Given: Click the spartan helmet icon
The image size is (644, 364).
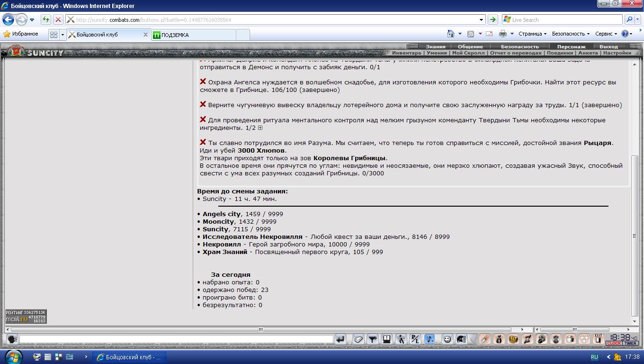Looking at the screenshot, I should [x=461, y=339].
